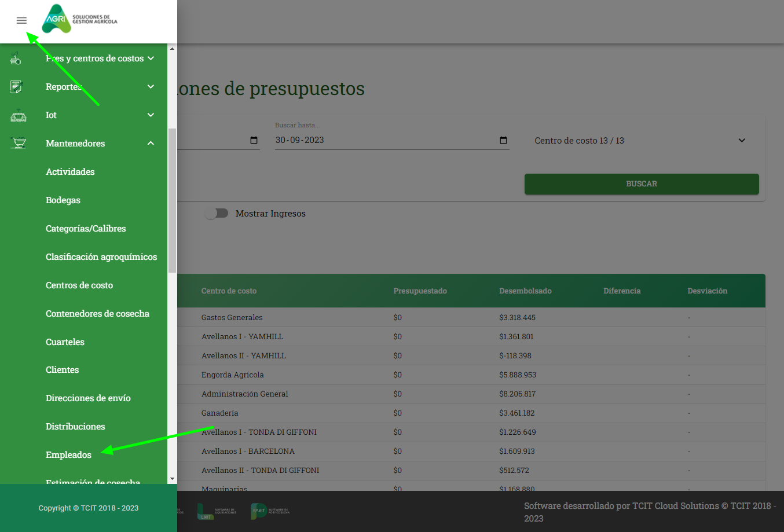Sort by Presupuestado column header
This screenshot has width=784, height=532.
pyautogui.click(x=420, y=291)
